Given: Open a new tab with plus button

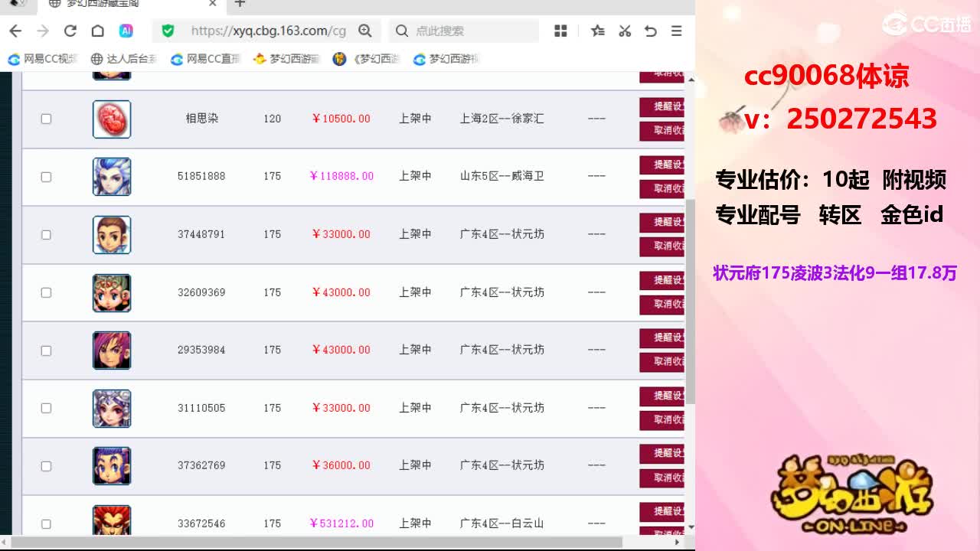Looking at the screenshot, I should pyautogui.click(x=240, y=4).
